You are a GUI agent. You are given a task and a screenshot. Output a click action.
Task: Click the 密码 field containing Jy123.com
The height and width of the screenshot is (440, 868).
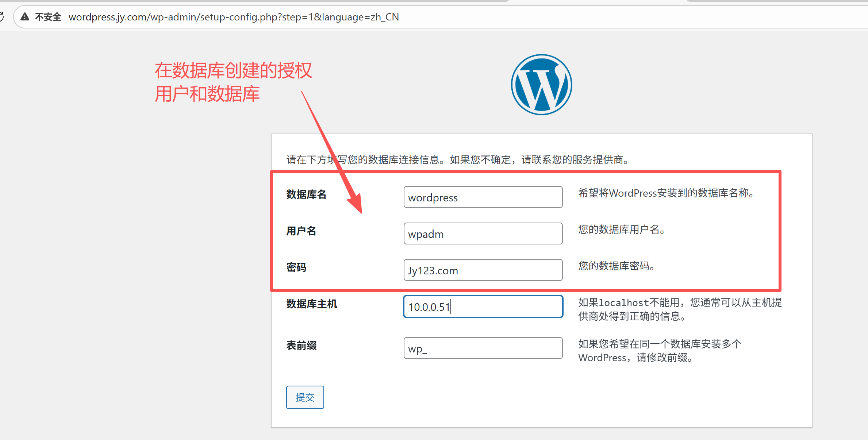pyautogui.click(x=483, y=270)
